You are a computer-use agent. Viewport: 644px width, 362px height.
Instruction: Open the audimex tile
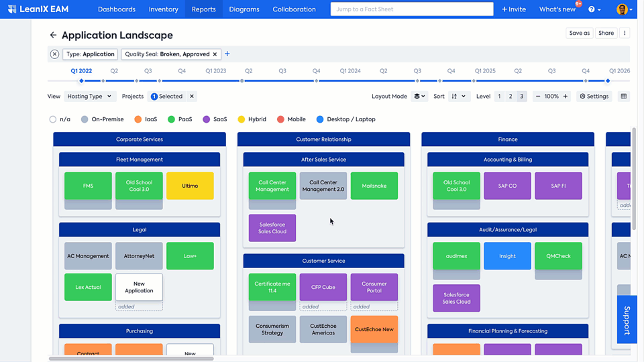point(456,256)
